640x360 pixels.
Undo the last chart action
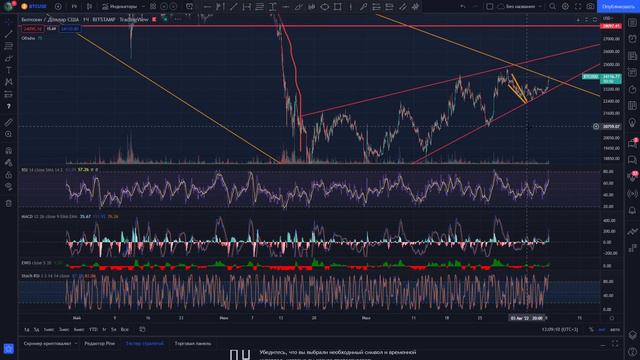click(x=462, y=7)
